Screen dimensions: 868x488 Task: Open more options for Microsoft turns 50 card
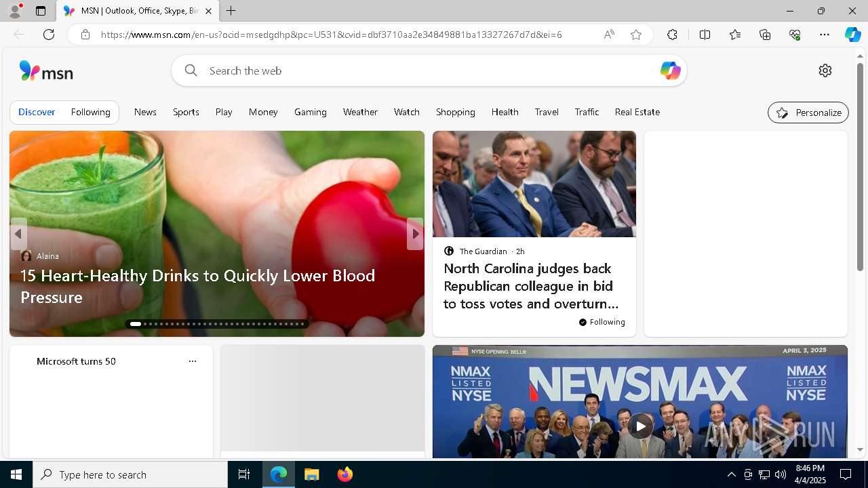(x=193, y=361)
